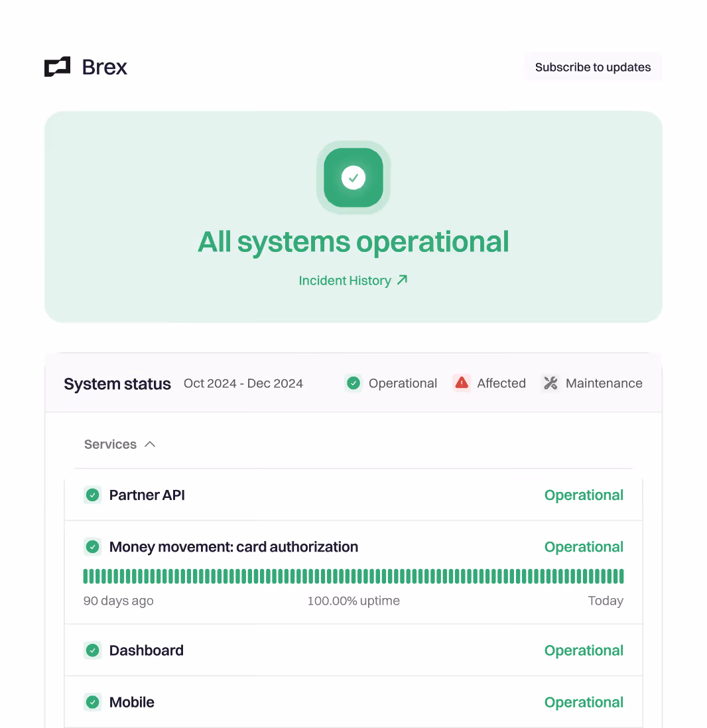Click the Operational legend check icon
This screenshot has height=728, width=707.
(x=353, y=383)
